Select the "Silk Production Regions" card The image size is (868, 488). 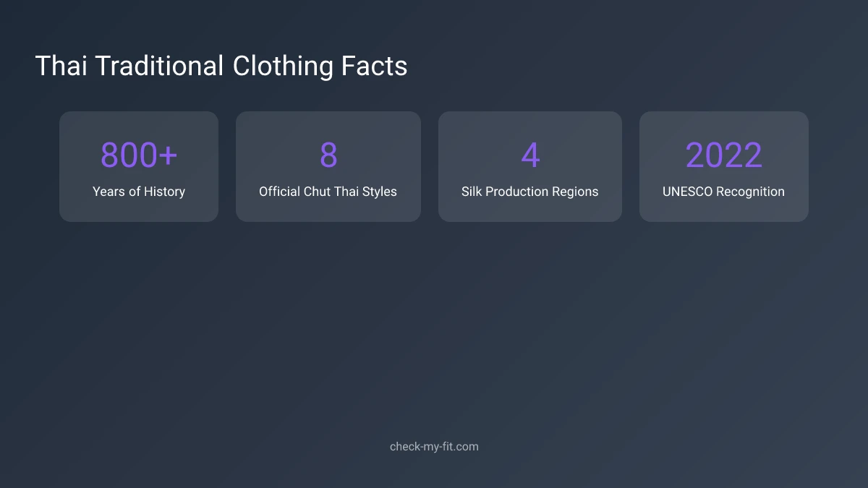pyautogui.click(x=530, y=166)
